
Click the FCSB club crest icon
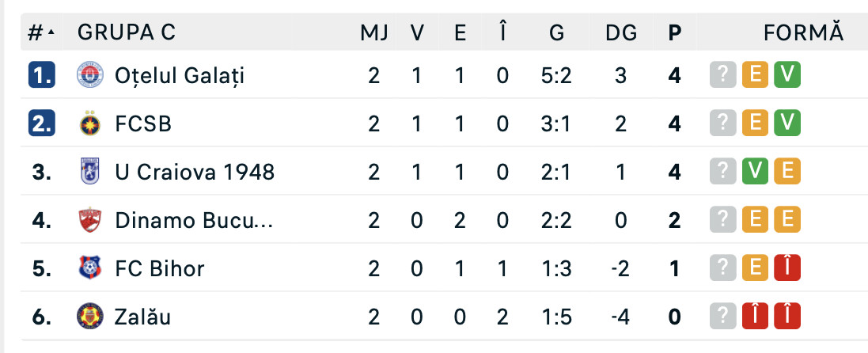[x=89, y=124]
